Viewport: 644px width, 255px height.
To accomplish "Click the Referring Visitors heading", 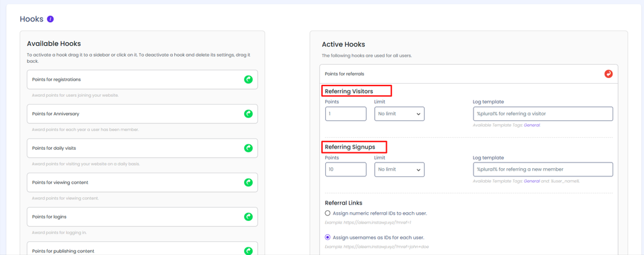I will (x=348, y=91).
